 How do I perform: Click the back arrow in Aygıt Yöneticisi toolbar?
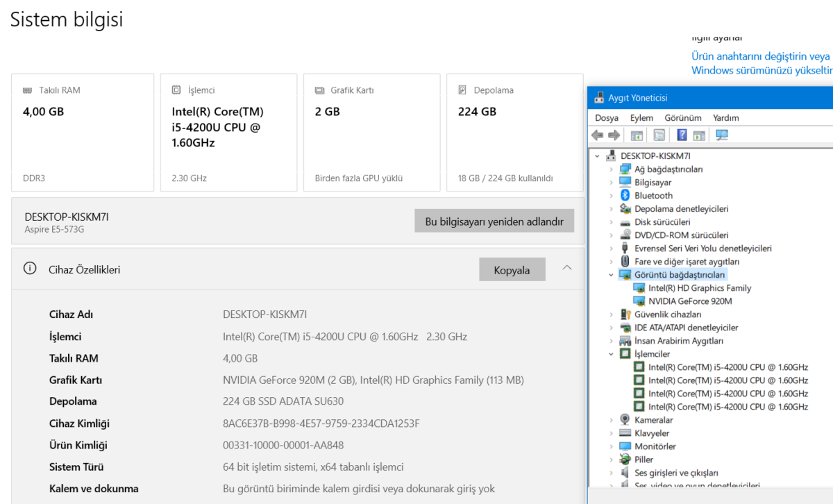tap(597, 135)
